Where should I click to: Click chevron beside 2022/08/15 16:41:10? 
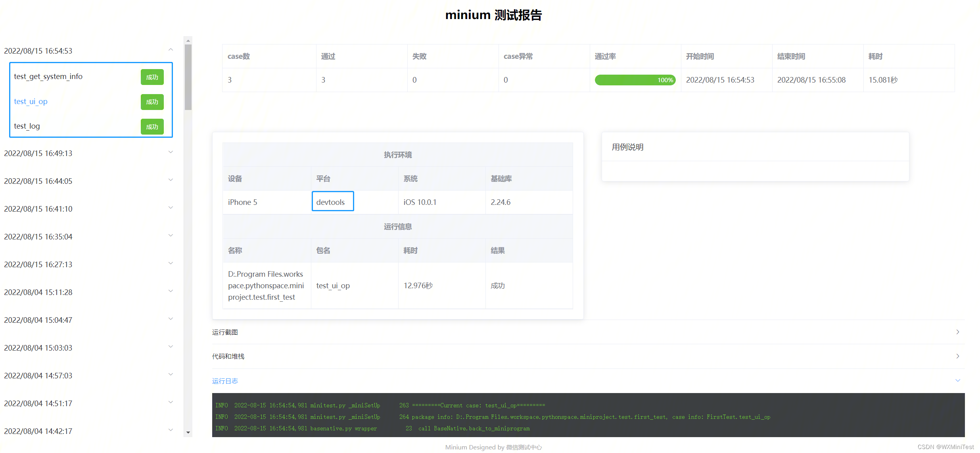tap(171, 208)
